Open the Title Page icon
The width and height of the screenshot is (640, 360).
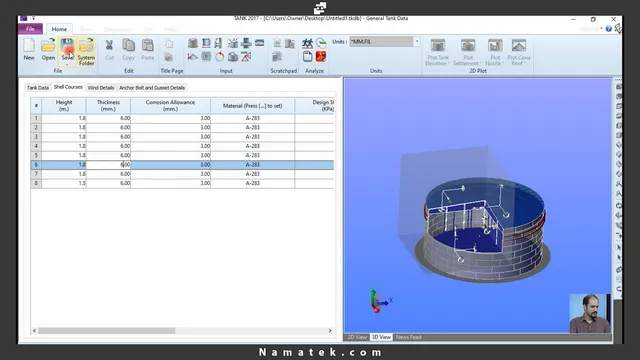tap(169, 44)
